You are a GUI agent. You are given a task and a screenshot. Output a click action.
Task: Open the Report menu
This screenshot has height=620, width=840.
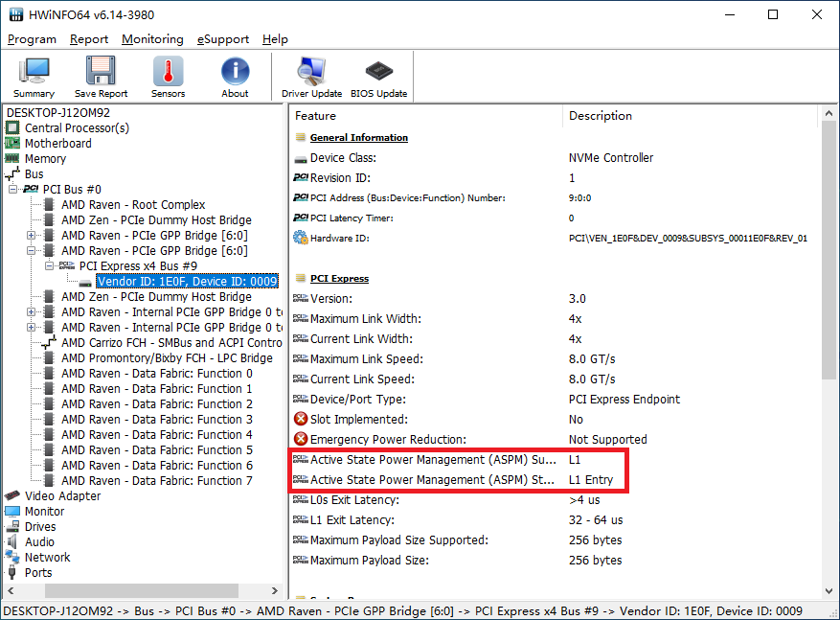[x=89, y=39]
